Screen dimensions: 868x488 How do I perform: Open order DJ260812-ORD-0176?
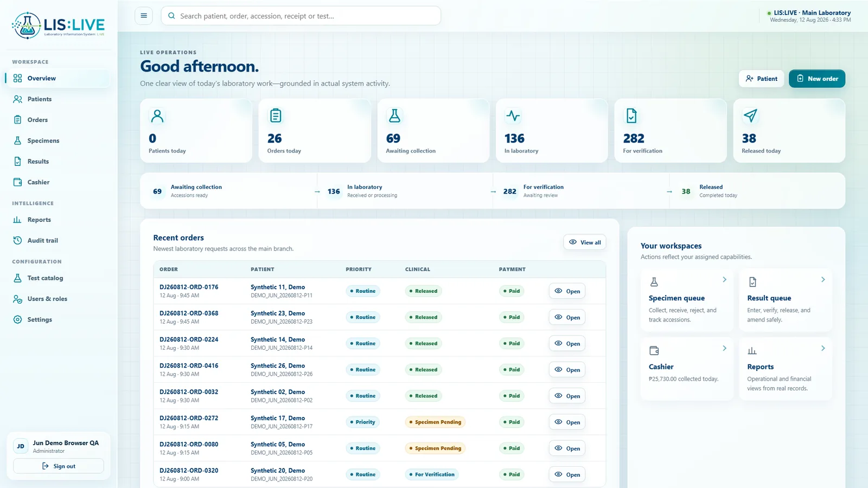point(567,291)
